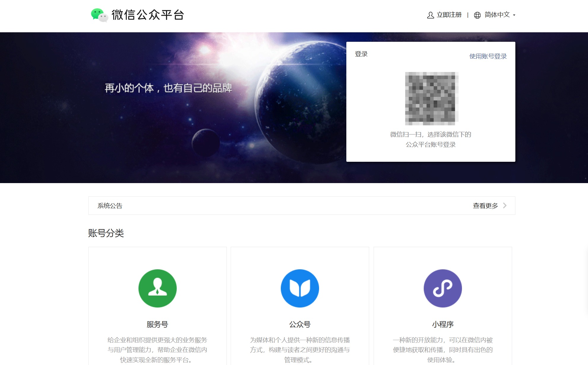Click the small arrow after 简体中文
The width and height of the screenshot is (588, 365).
514,15
